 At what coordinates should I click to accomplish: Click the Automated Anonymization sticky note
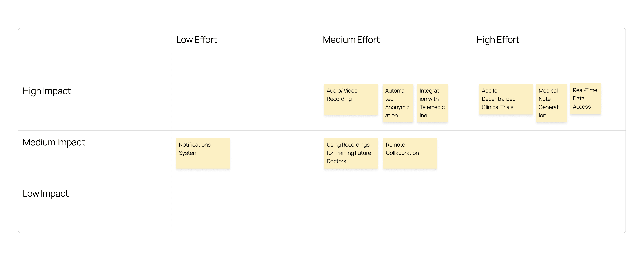pos(398,103)
